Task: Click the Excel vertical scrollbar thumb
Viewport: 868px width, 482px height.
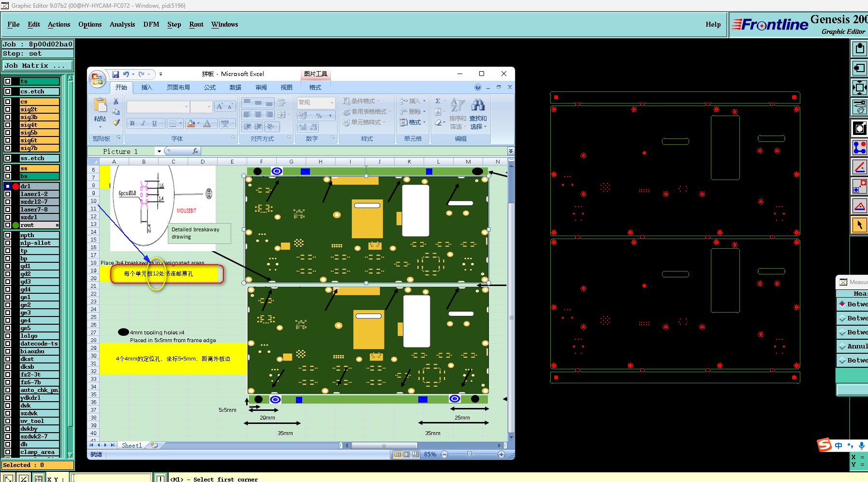Action: click(511, 317)
